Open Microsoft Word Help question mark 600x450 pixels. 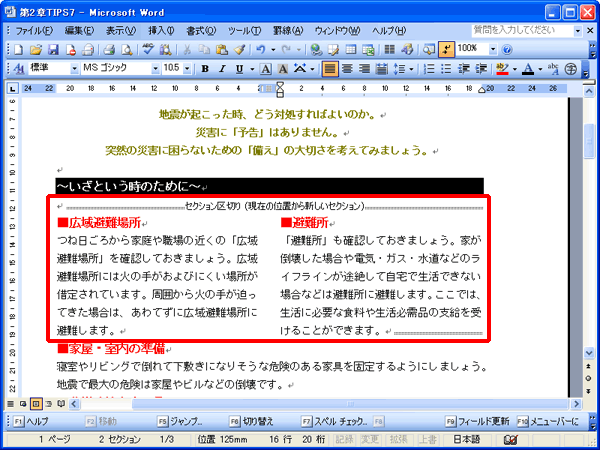pos(507,49)
